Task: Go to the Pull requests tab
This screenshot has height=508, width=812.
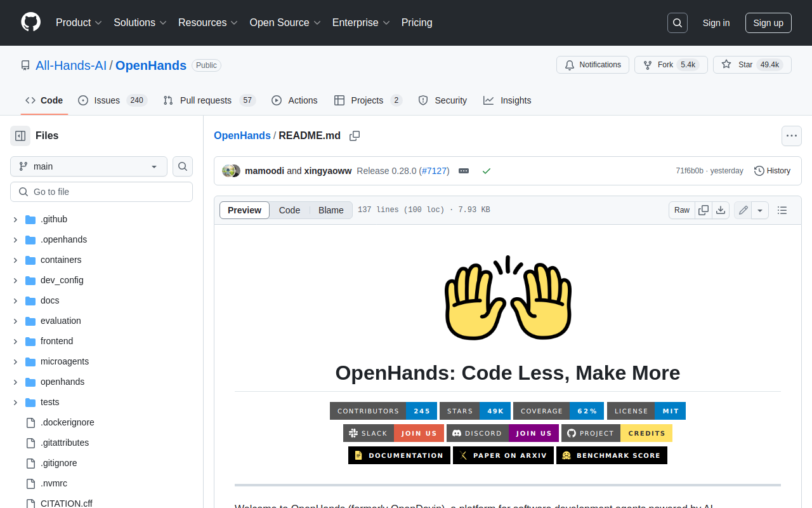Action: pos(209,100)
